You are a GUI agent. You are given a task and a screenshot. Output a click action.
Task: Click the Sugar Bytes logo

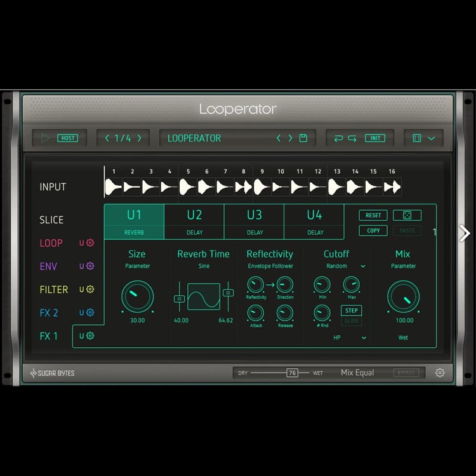pos(53,373)
